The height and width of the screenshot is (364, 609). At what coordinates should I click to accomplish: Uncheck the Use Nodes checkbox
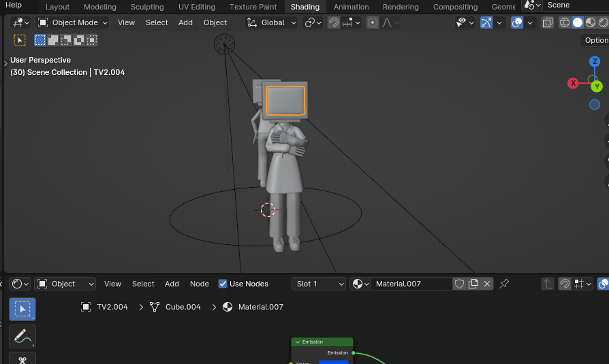pyautogui.click(x=223, y=284)
